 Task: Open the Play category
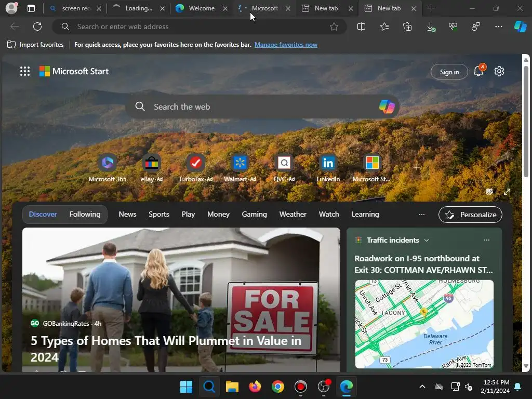pos(188,214)
